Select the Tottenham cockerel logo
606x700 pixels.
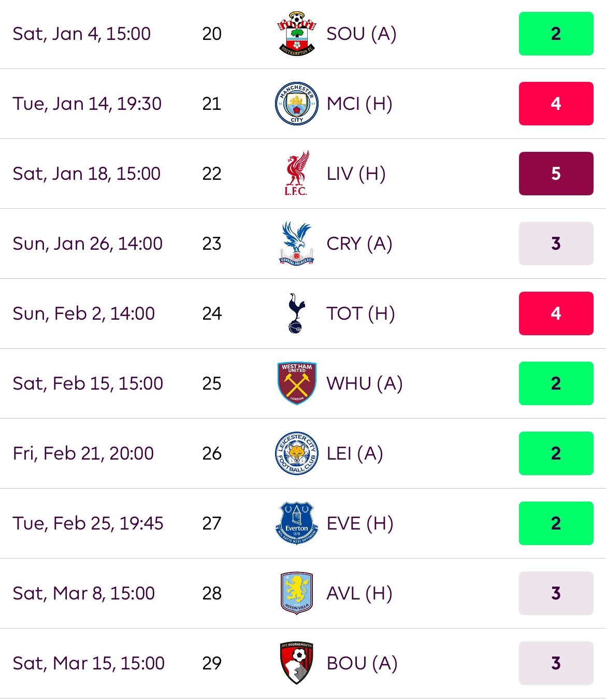pos(296,313)
